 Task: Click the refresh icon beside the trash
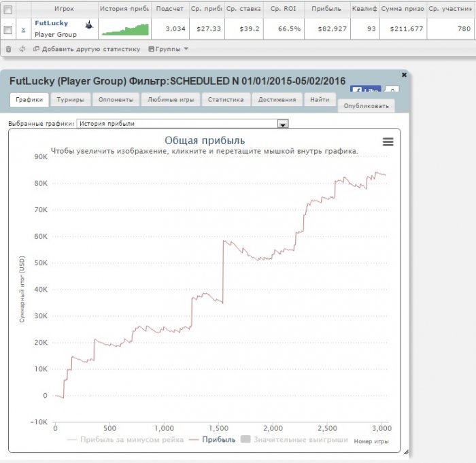click(x=22, y=49)
